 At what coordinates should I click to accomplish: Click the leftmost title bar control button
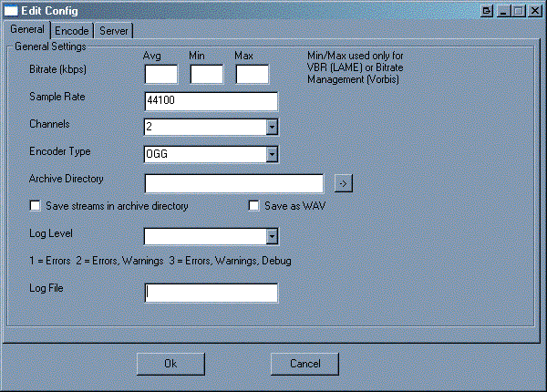pos(488,11)
